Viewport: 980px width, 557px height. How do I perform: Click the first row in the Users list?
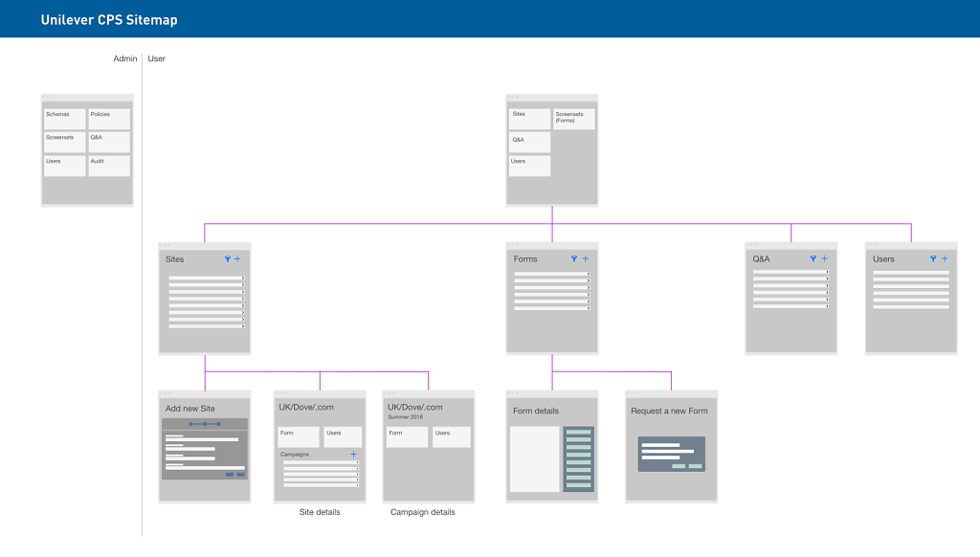(911, 273)
